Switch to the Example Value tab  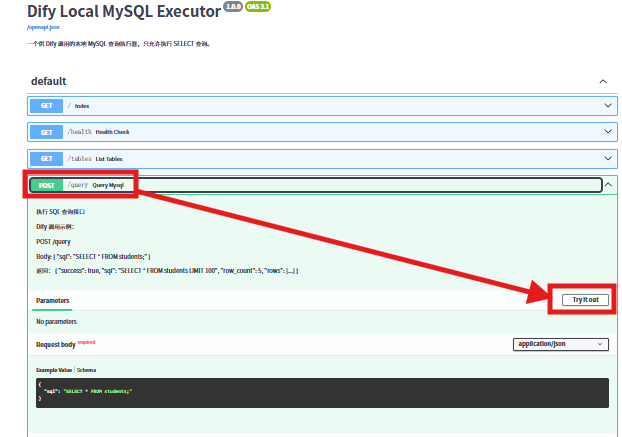coord(54,370)
